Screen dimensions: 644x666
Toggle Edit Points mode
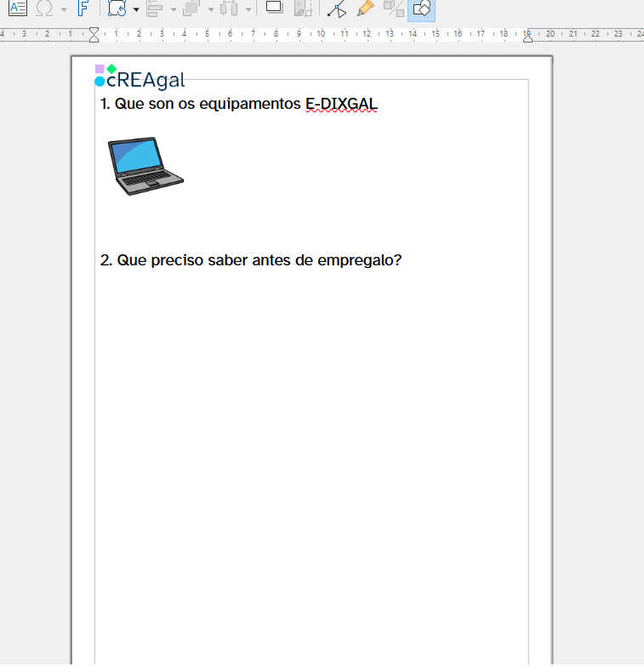click(337, 9)
